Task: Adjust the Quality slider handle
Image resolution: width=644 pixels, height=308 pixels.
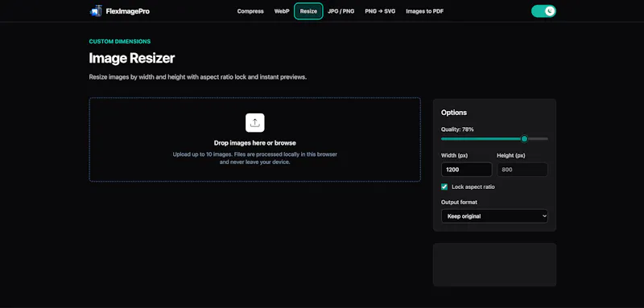Action: point(524,138)
